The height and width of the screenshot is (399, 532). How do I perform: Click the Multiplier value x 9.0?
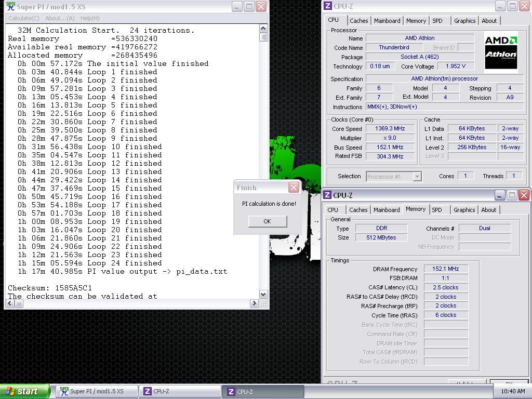pos(390,138)
